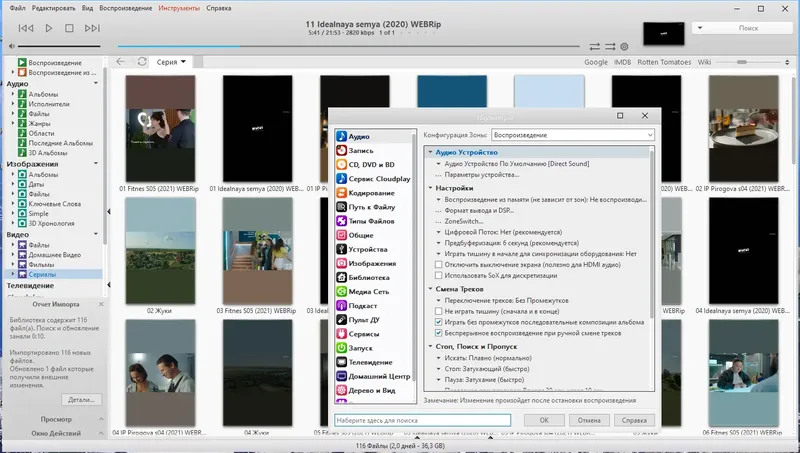Open the Серия view dropdown
This screenshot has height=453, width=800.
[x=171, y=62]
